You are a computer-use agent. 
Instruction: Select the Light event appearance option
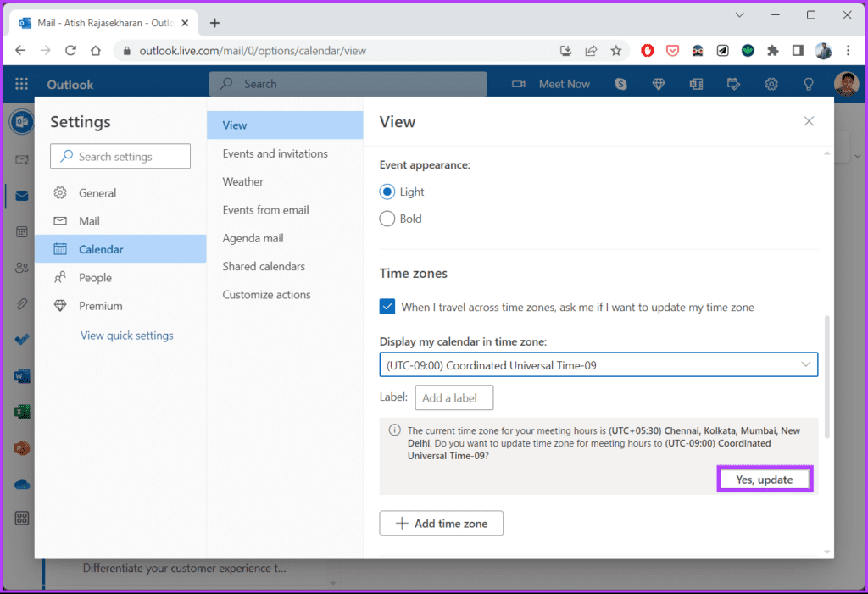(x=387, y=192)
